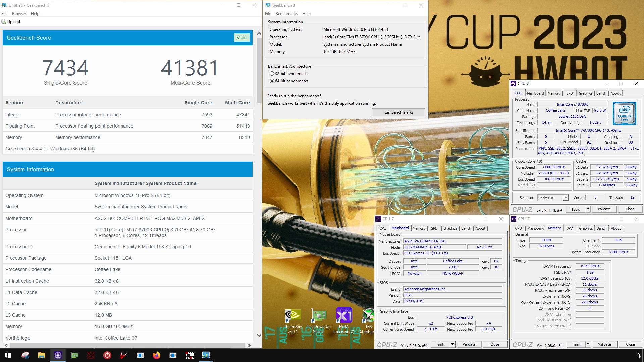Open the Benchmarks menu in Geekbench 3
Screen dimensions: 644x362
pos(286,14)
